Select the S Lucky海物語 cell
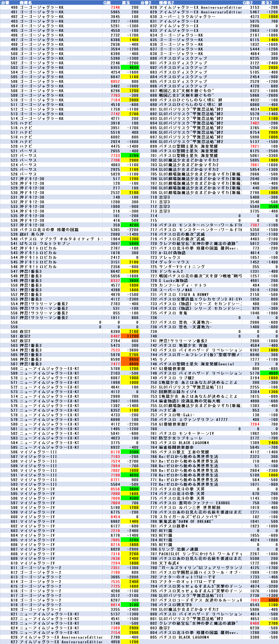This screenshot has width=279, height=644. pyautogui.click(x=200, y=280)
